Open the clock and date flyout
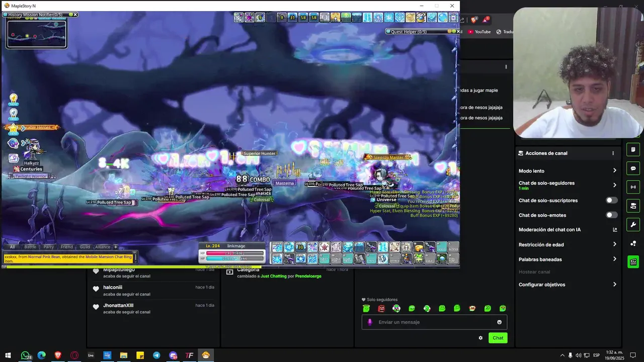644x362 pixels. (x=615, y=355)
